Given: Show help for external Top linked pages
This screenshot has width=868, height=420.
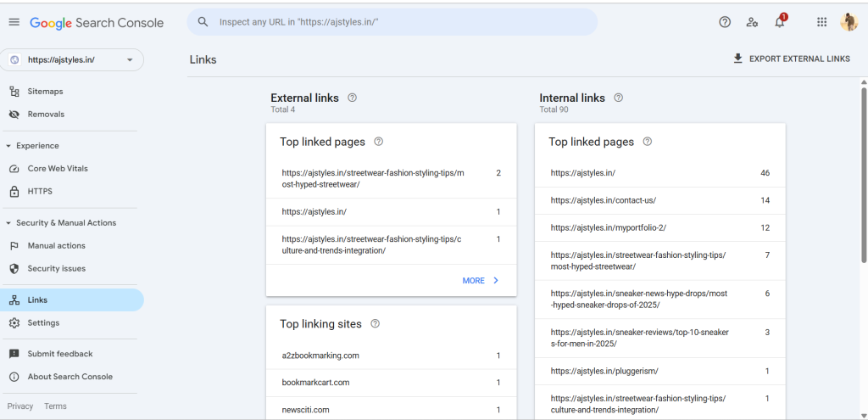Looking at the screenshot, I should tap(379, 142).
